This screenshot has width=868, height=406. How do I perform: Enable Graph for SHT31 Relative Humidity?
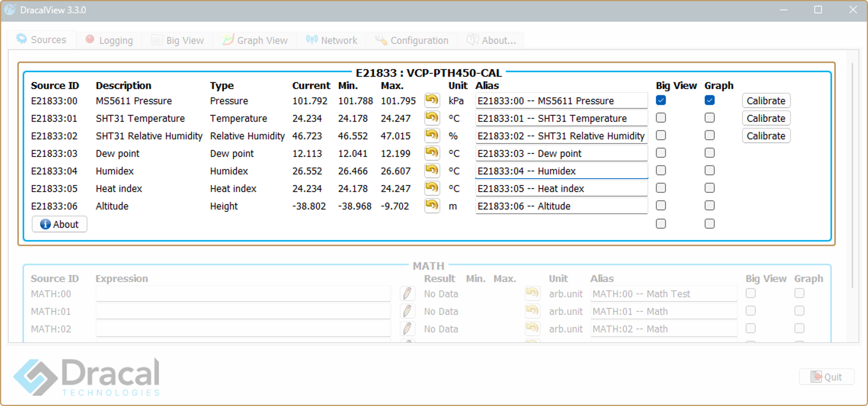pyautogui.click(x=709, y=135)
